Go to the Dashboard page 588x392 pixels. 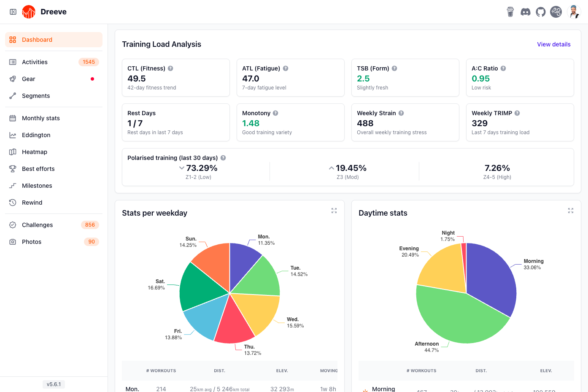pyautogui.click(x=54, y=40)
